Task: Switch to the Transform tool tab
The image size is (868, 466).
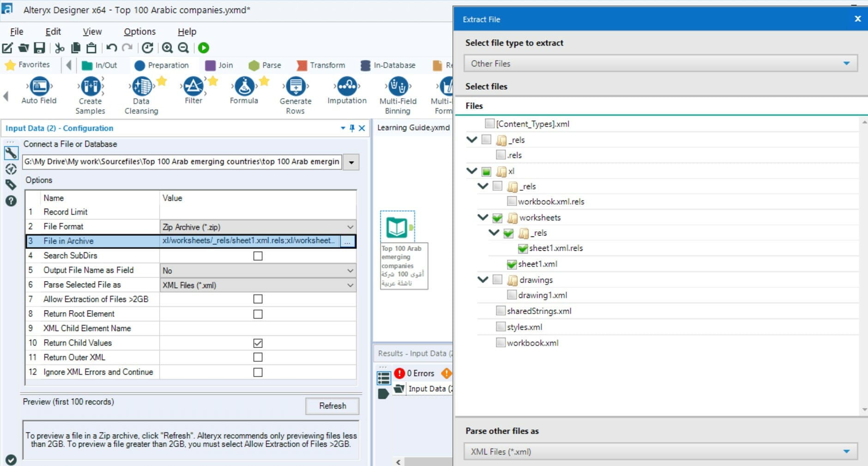Action: tap(321, 65)
